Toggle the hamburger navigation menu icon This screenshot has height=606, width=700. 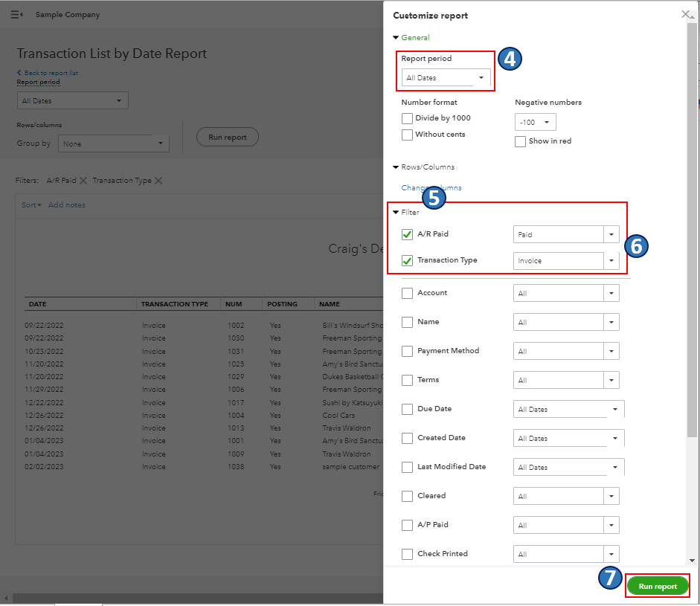click(16, 15)
